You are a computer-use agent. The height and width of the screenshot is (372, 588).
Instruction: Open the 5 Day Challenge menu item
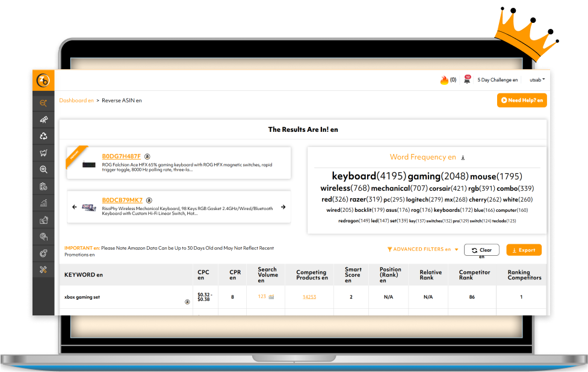point(497,80)
